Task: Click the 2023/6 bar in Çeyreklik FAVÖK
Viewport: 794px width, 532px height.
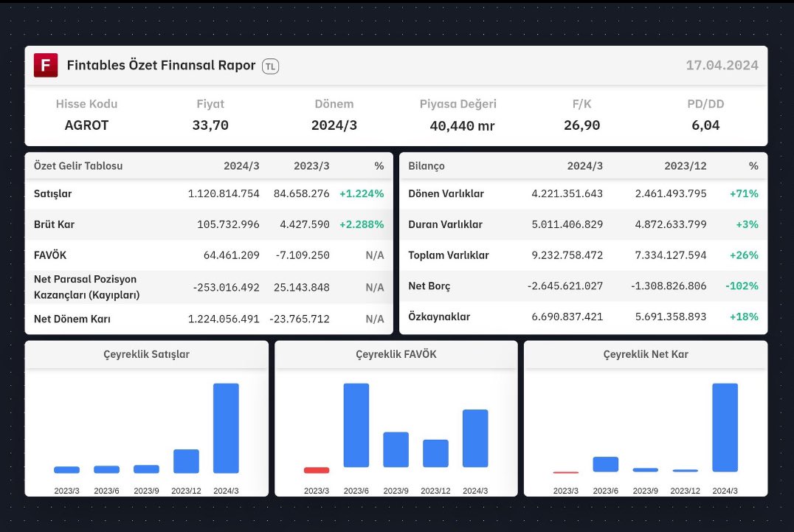Action: pyautogui.click(x=356, y=425)
